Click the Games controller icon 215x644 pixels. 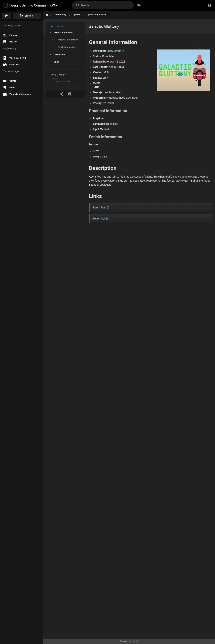(5, 81)
